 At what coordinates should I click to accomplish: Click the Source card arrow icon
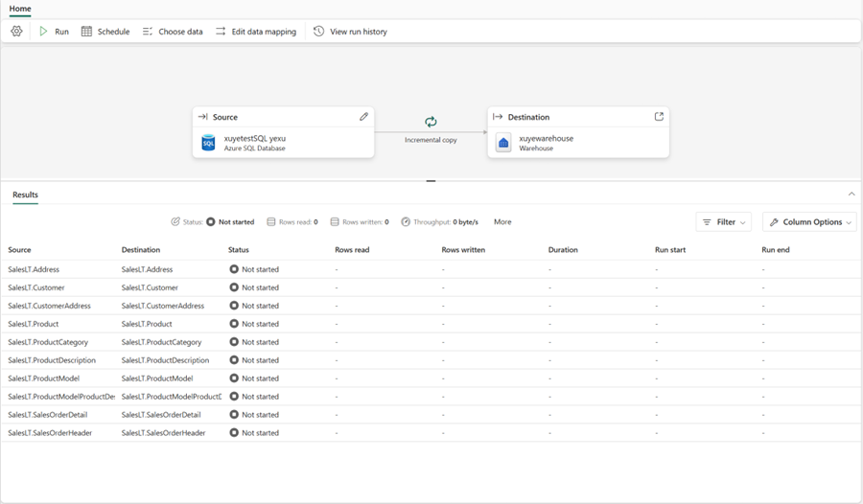[202, 117]
